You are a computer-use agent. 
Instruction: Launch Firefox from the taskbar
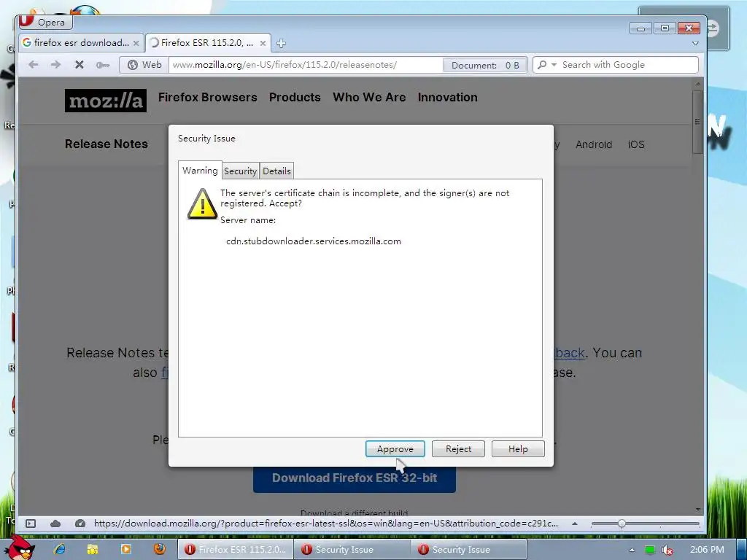tap(160, 549)
